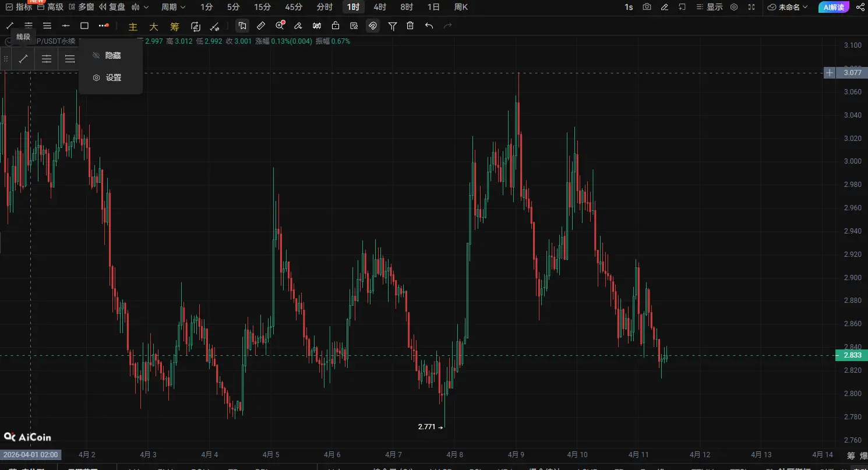
Task: Switch to the 1分 timeframe
Action: (206, 7)
